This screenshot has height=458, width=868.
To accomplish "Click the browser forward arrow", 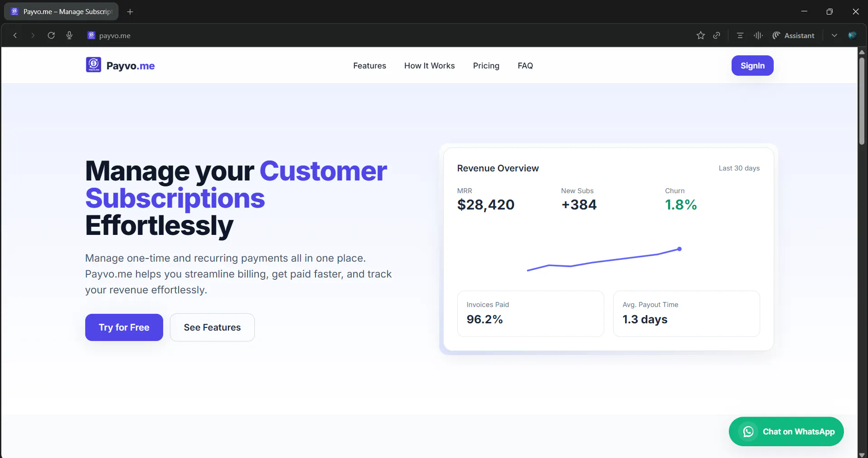I will pyautogui.click(x=33, y=35).
